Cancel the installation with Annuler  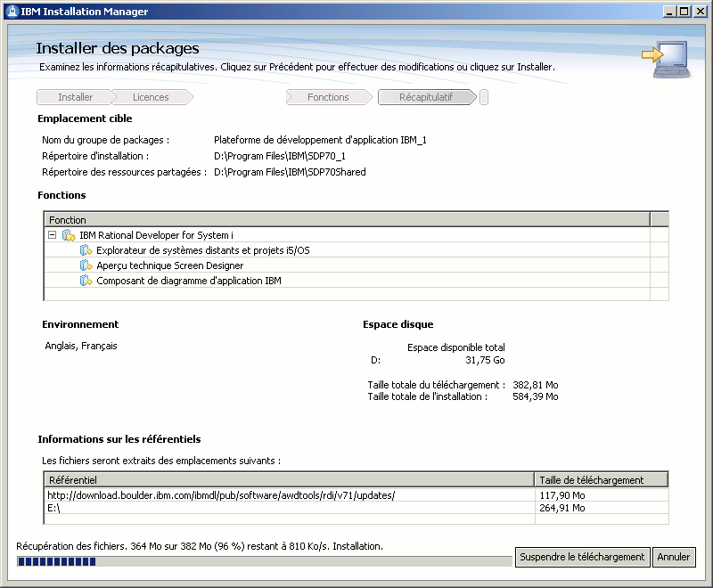click(x=674, y=557)
